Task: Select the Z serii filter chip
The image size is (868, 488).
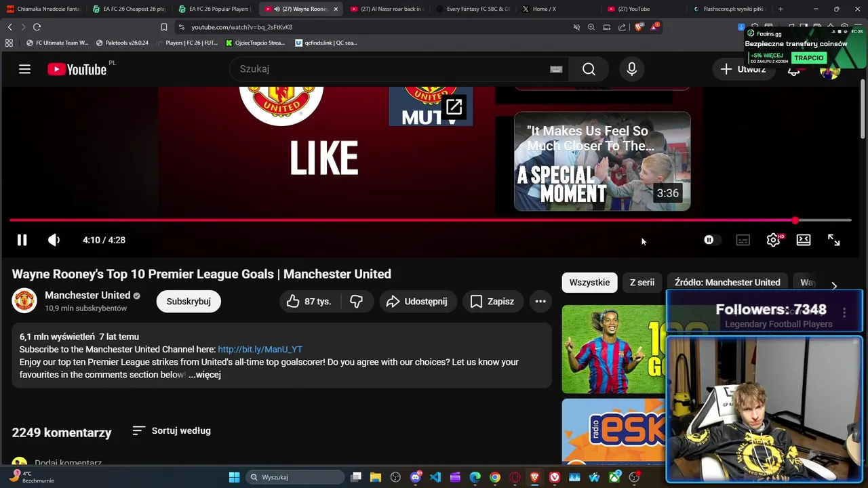Action: click(642, 283)
